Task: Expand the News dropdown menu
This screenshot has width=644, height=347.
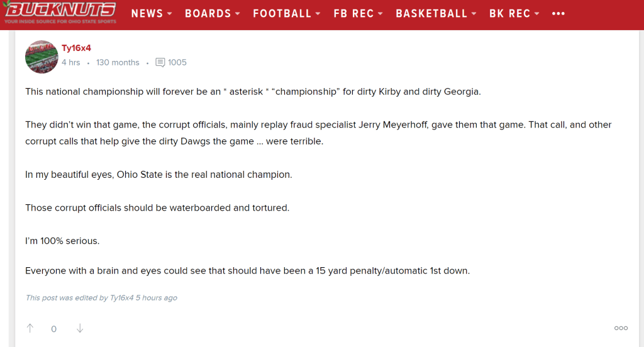Action: tap(152, 13)
